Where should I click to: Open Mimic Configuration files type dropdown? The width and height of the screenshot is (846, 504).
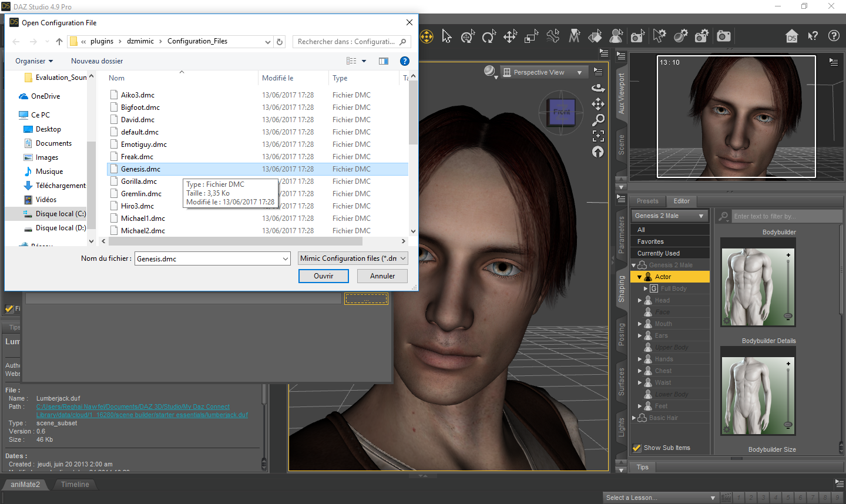(352, 258)
